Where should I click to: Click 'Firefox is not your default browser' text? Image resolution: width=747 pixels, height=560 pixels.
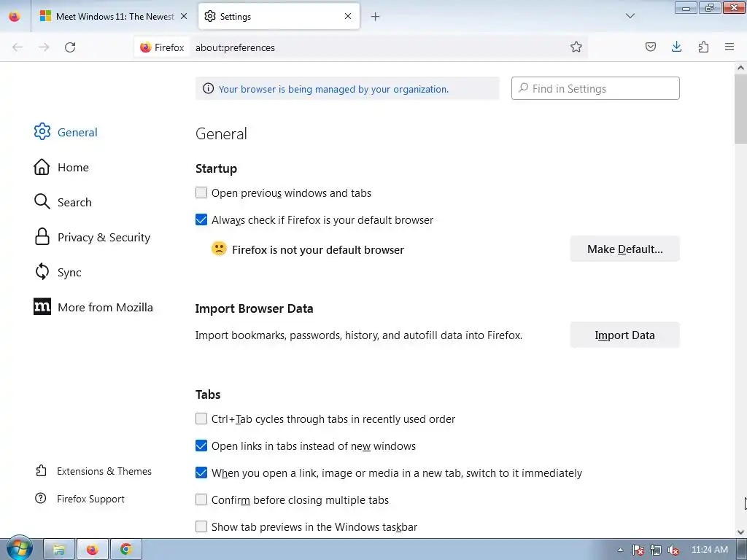pos(318,249)
